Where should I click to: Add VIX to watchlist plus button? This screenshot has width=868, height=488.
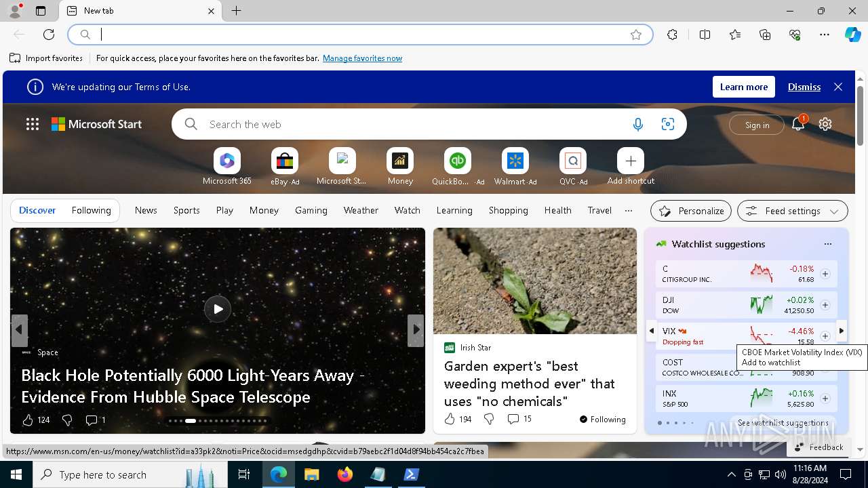(x=825, y=336)
